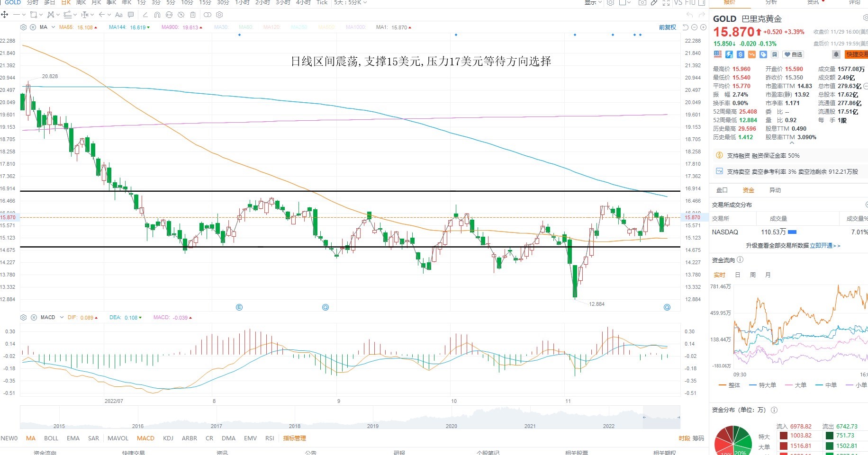
Task: Click the blue dollar S badge icon
Action: pyautogui.click(x=741, y=54)
